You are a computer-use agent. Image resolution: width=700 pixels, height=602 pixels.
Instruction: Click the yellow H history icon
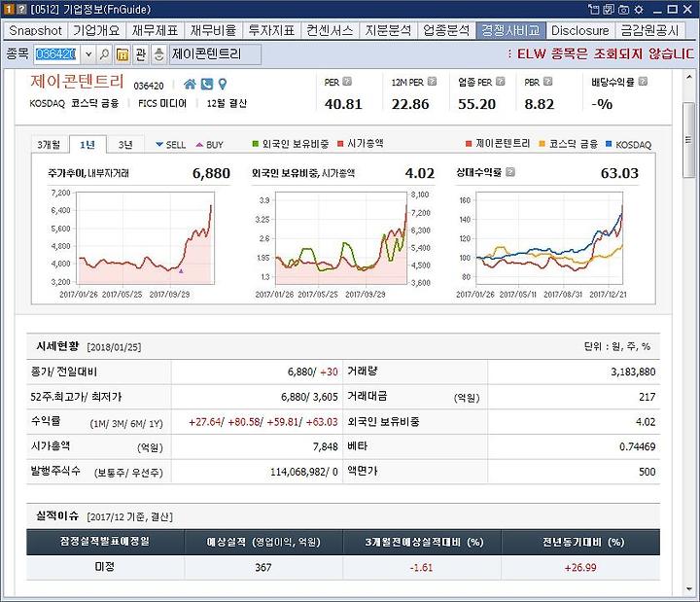[x=122, y=54]
